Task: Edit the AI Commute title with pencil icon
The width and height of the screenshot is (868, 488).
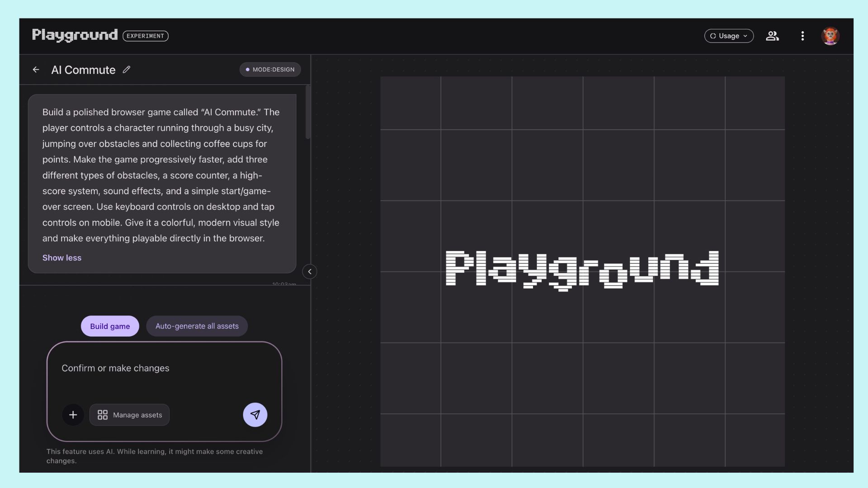Action: point(127,70)
